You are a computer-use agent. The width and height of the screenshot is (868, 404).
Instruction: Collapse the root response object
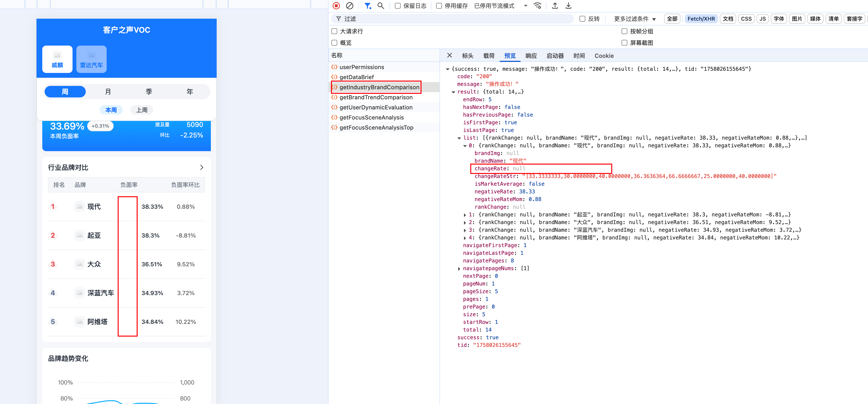tap(448, 69)
